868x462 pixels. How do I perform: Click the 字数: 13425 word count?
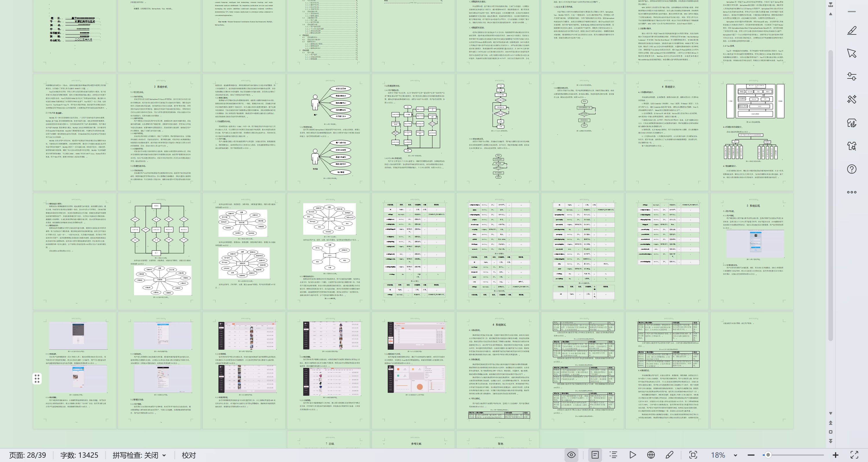[x=79, y=455]
